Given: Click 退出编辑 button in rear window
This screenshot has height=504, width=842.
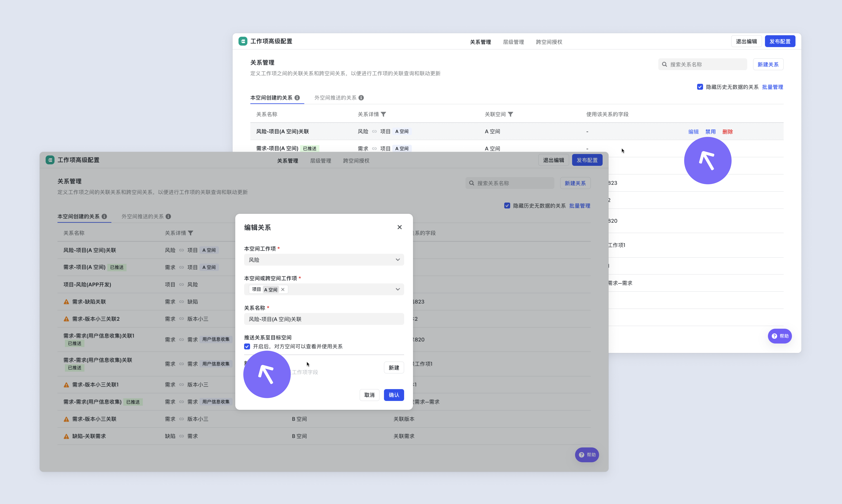Looking at the screenshot, I should coord(746,41).
